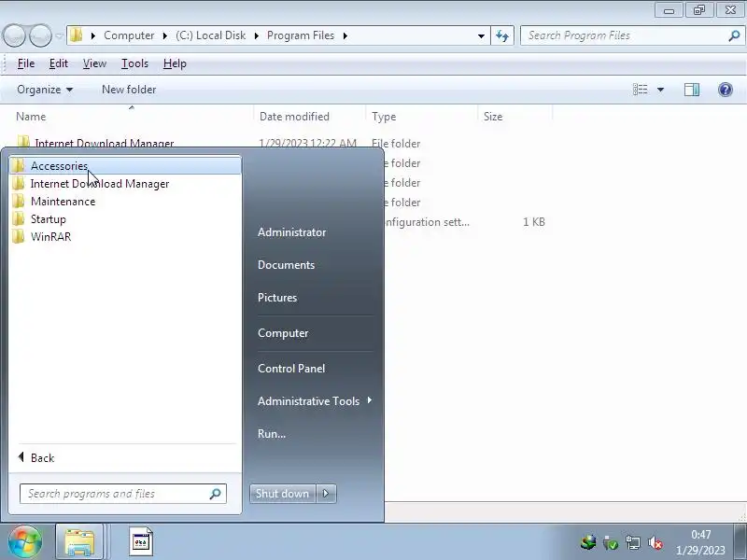Viewport: 747px width, 560px height.
Task: Click the Windows Explorer taskbar icon
Action: [x=79, y=542]
